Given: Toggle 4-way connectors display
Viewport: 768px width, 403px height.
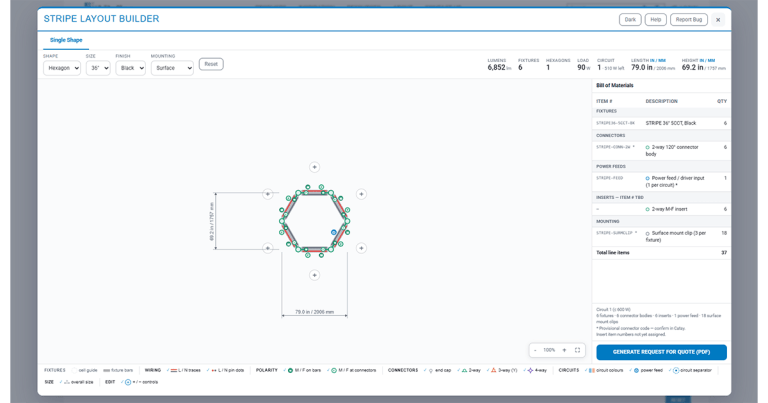Looking at the screenshot, I should pos(535,370).
